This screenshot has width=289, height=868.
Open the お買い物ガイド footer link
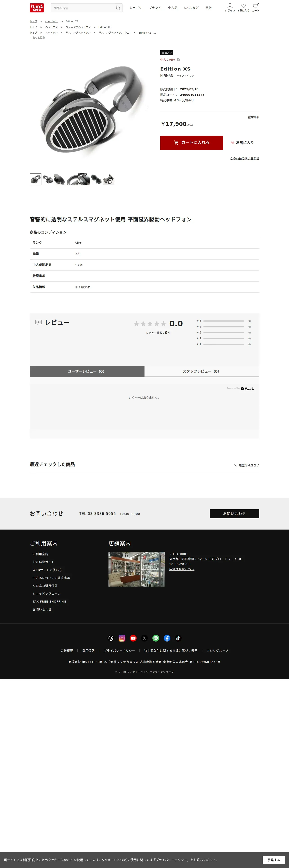(43, 562)
